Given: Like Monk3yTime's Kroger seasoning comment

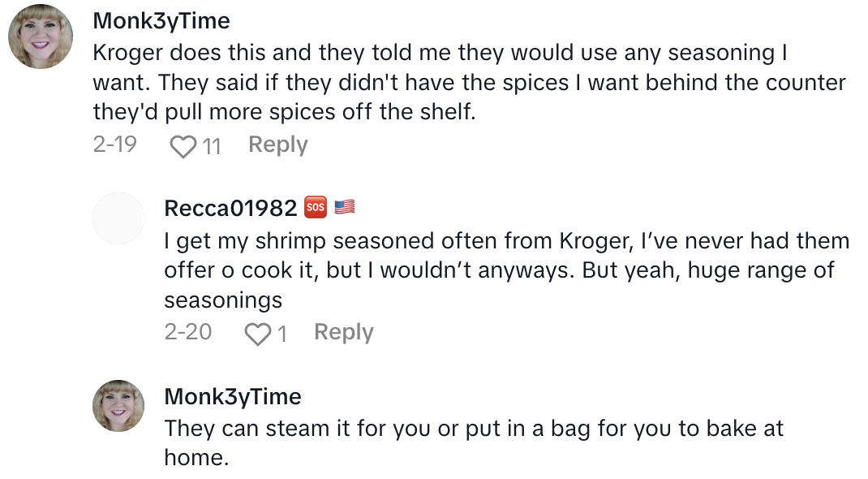Looking at the screenshot, I should click(183, 146).
